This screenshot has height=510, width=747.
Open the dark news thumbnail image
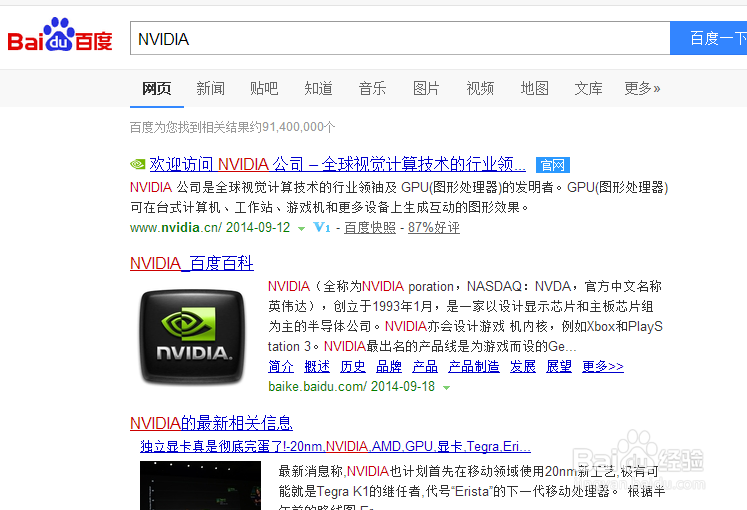point(201,485)
